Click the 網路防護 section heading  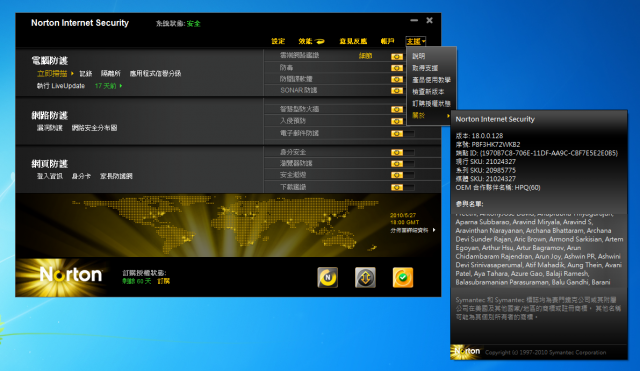50,116
